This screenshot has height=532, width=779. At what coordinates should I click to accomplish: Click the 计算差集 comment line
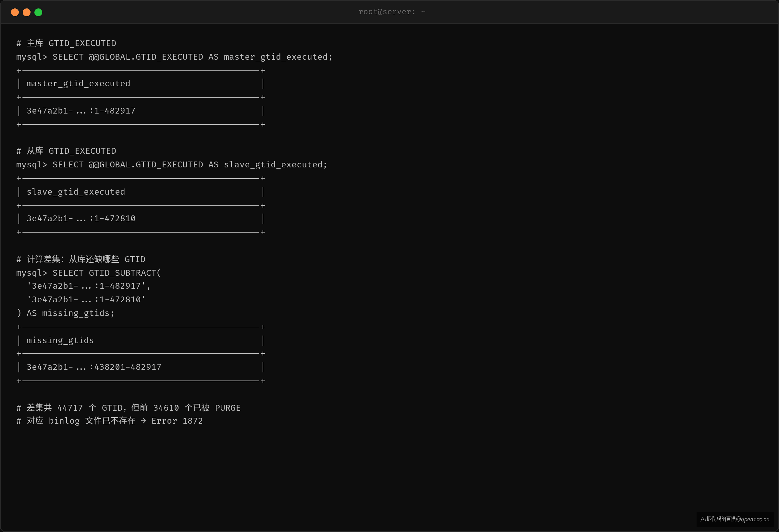pos(81,259)
